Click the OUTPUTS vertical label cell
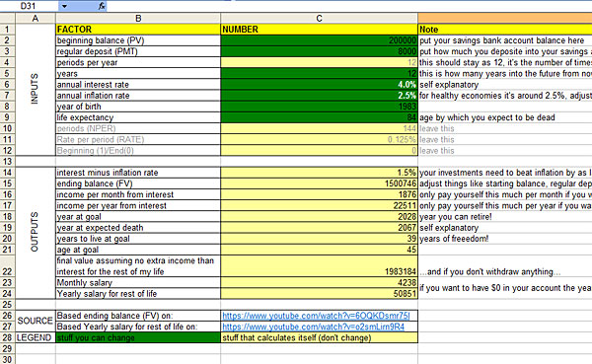Screen dimensions: 592x364 click(36, 233)
